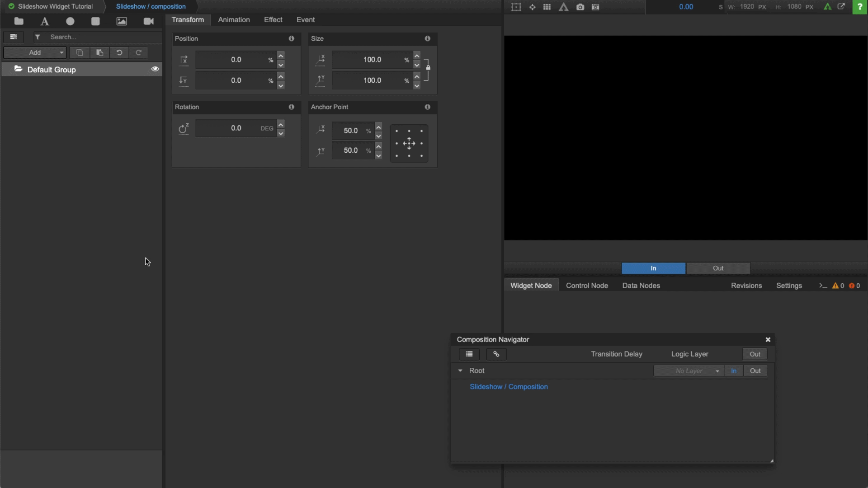Click the Slideshow / Composition link
Screen dimensions: 868x488
509,387
